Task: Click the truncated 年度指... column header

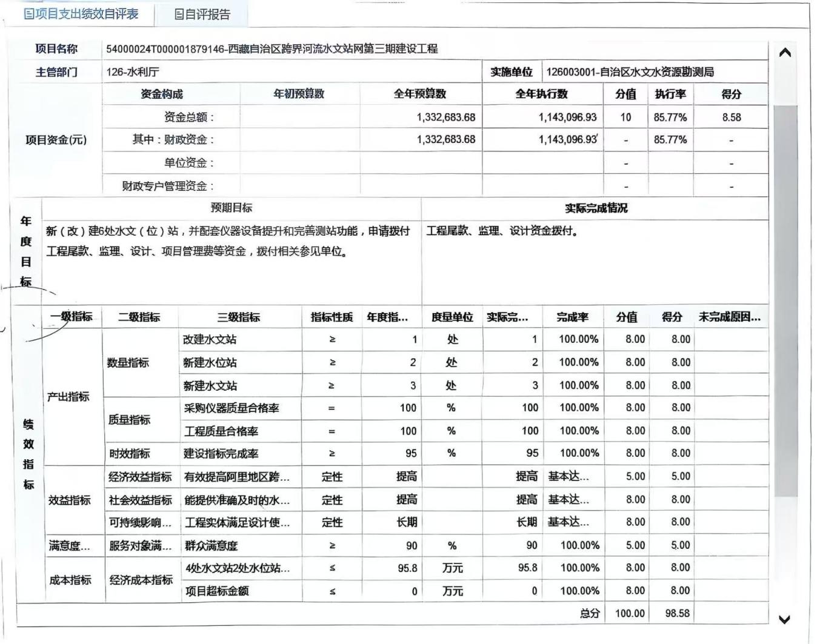Action: [x=387, y=317]
